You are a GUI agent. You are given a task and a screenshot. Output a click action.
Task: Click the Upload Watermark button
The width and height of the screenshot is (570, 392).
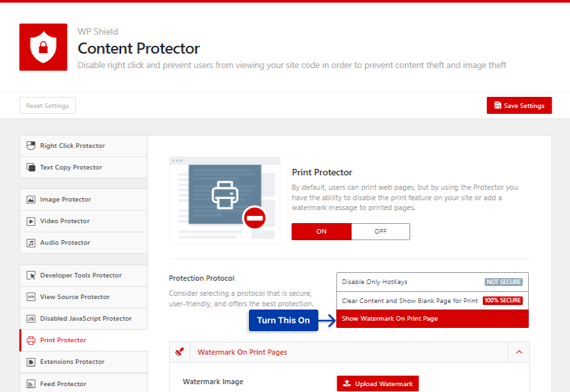click(x=377, y=383)
